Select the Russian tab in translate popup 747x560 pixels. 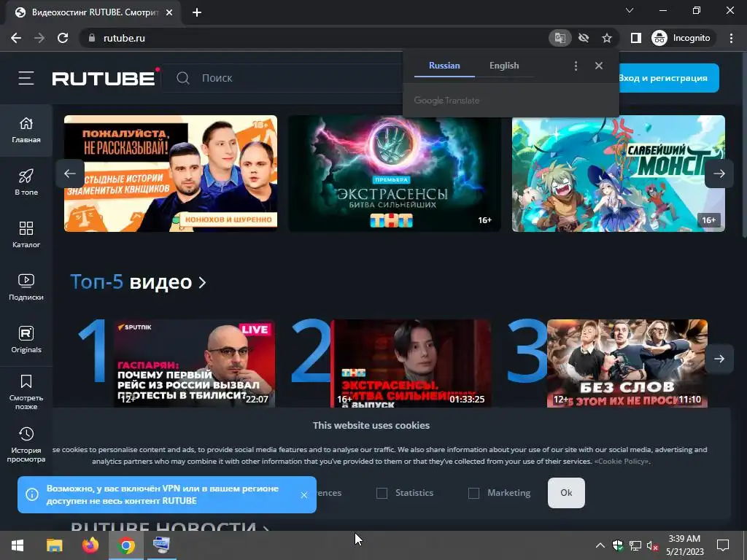click(x=444, y=66)
